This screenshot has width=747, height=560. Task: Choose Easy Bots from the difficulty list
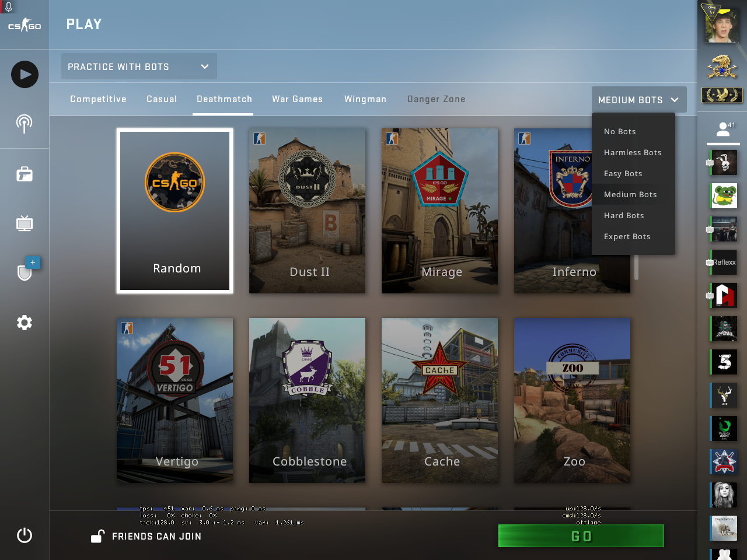coord(633,174)
